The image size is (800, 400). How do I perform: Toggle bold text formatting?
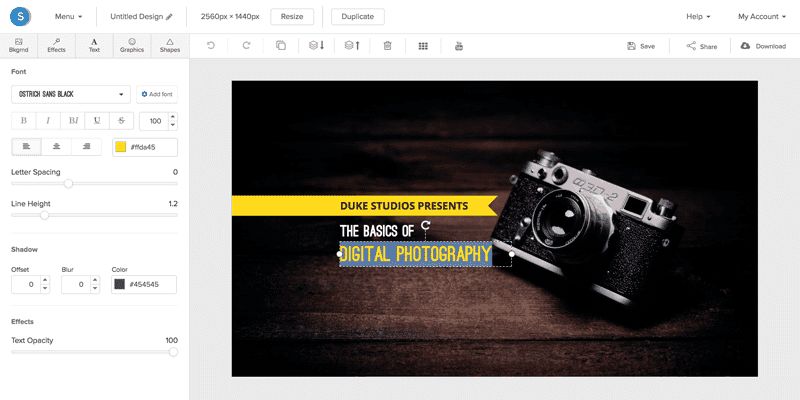point(23,121)
